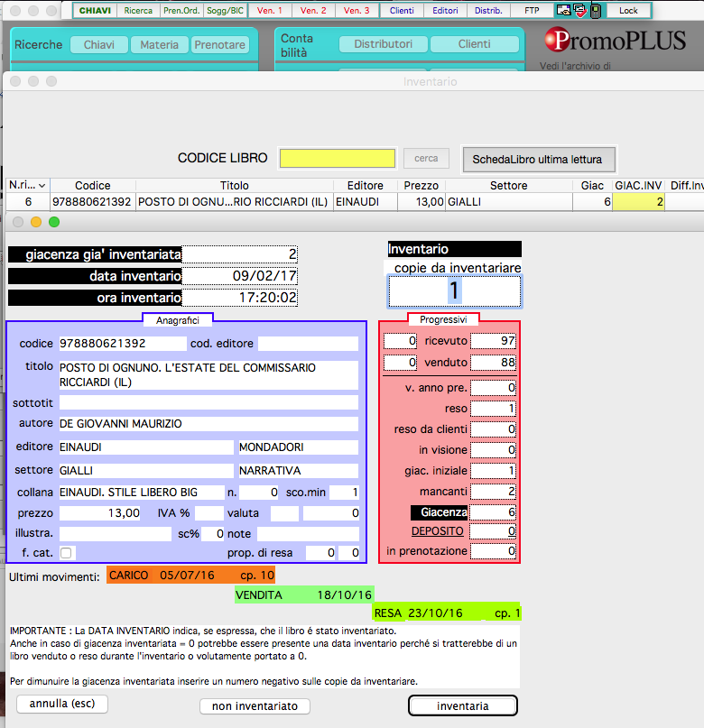Screen dimensions: 704x728
Task: Select yellow GIAC.INV cell showing 2
Action: [638, 202]
